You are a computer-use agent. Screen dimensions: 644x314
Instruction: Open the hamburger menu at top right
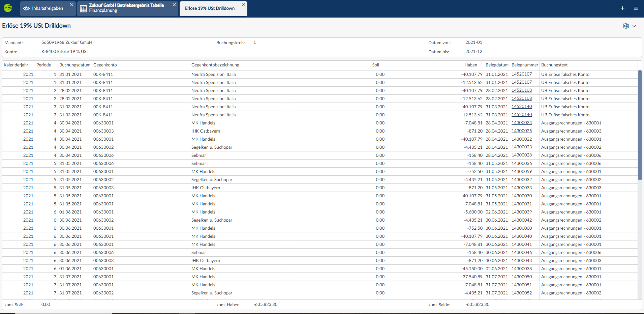(636, 8)
